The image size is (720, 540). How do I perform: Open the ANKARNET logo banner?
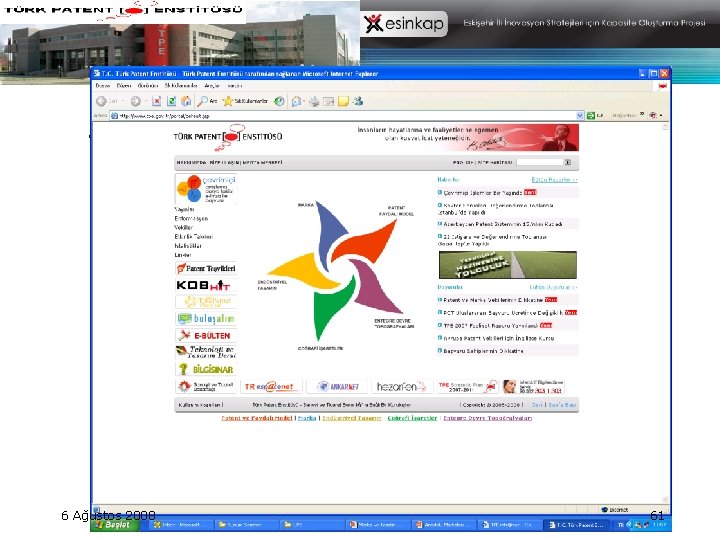coord(338,387)
